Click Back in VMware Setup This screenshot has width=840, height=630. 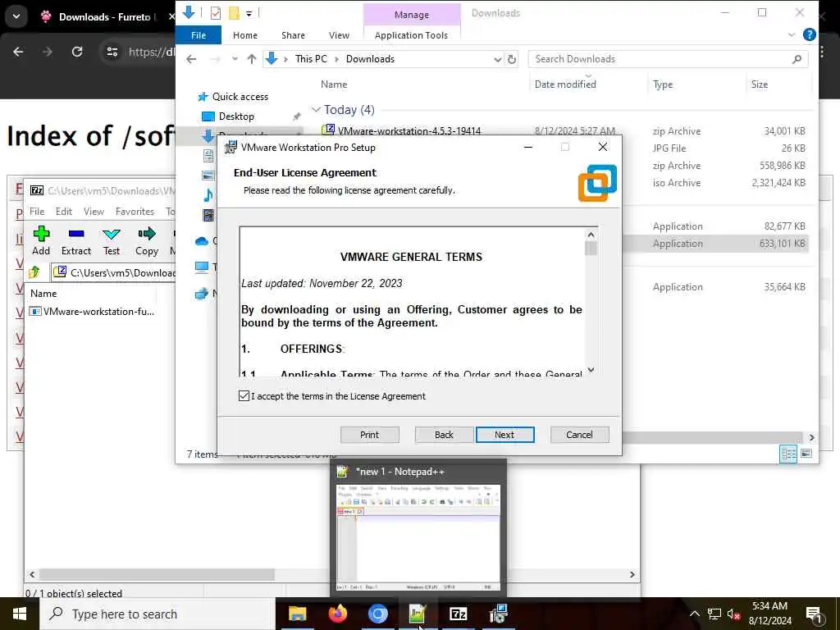(x=444, y=435)
